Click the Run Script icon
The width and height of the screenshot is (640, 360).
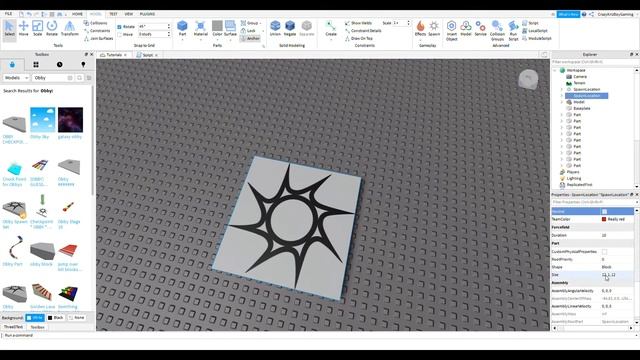[x=513, y=26]
